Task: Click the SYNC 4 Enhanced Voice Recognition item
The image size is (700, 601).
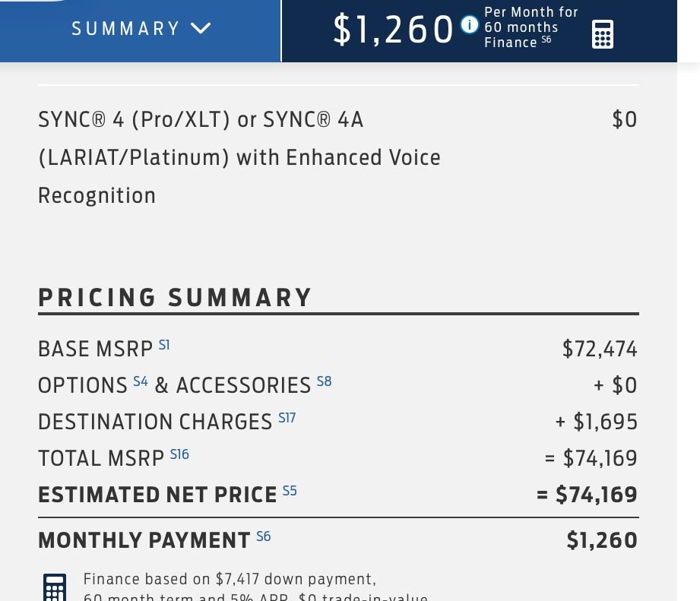Action: (x=239, y=157)
